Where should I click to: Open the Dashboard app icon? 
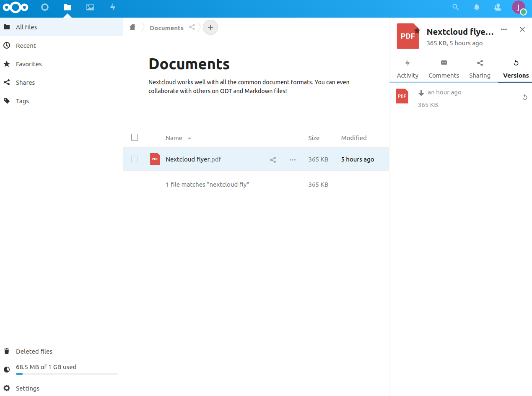pyautogui.click(x=45, y=7)
